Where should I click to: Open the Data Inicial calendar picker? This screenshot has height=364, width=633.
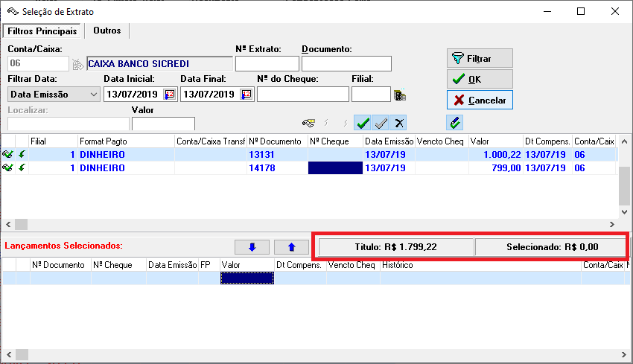coord(169,95)
